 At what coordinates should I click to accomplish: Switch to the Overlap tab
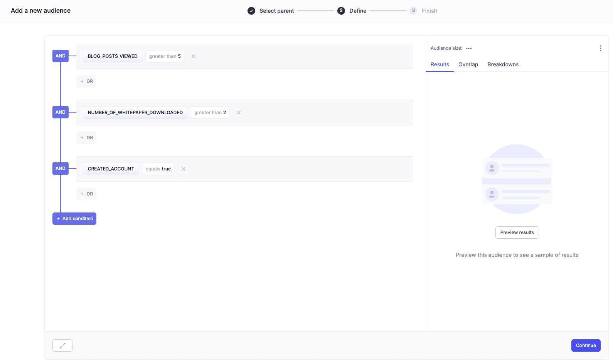pyautogui.click(x=468, y=64)
